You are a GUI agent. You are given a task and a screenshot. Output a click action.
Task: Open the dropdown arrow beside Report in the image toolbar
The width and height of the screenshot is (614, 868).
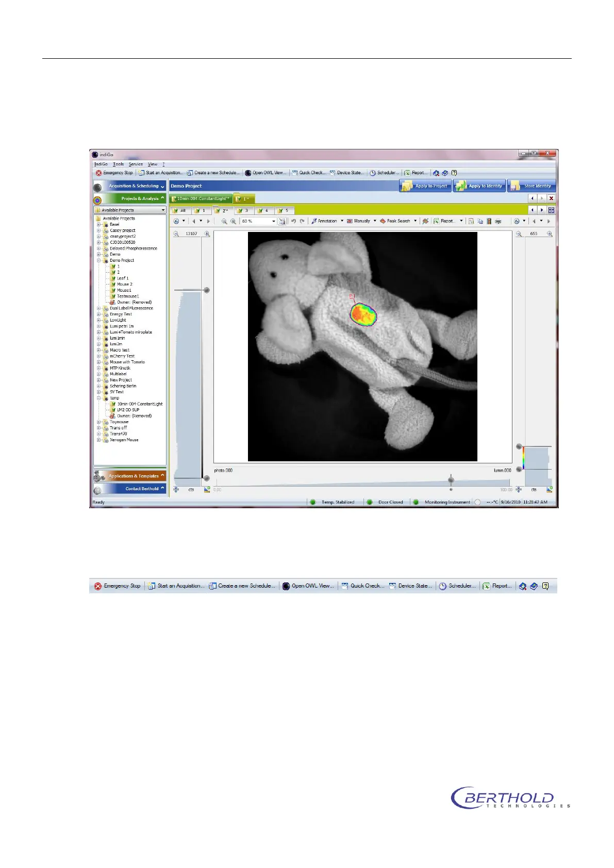461,221
